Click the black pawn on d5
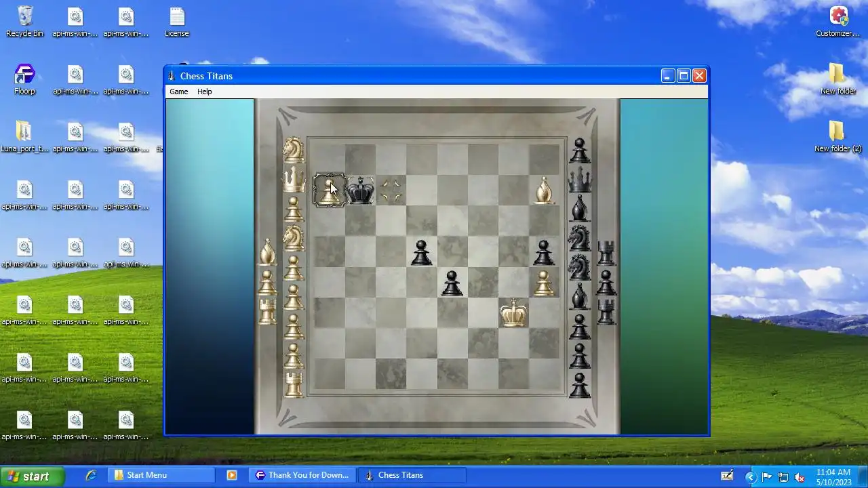 422,252
